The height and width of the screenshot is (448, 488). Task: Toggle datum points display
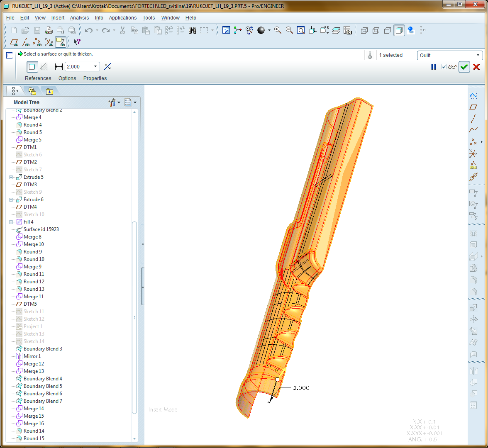(37, 41)
